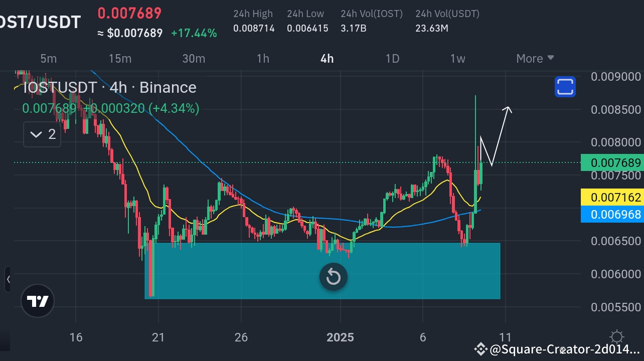
Task: Select the 15m interval tab
Action: [x=120, y=59]
